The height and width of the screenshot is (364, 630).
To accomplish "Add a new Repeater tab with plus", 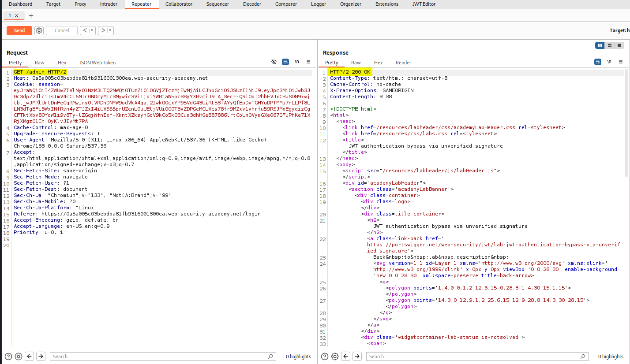I will [31, 15].
